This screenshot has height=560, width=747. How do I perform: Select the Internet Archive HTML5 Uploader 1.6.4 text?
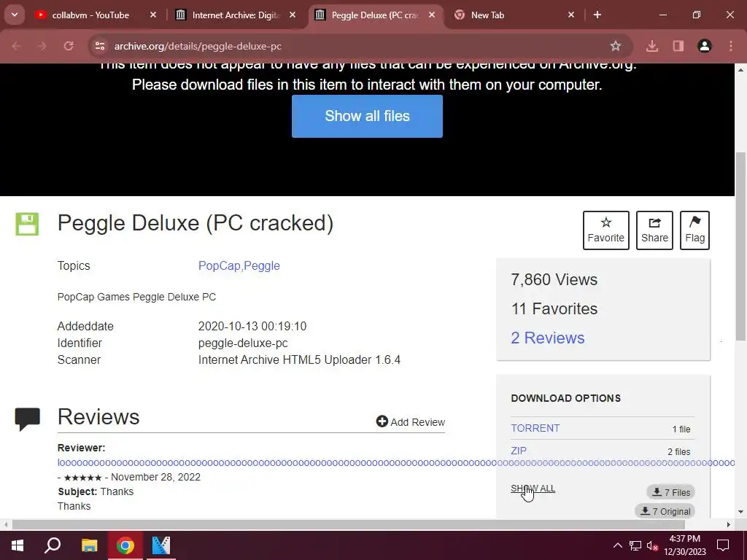(x=299, y=359)
